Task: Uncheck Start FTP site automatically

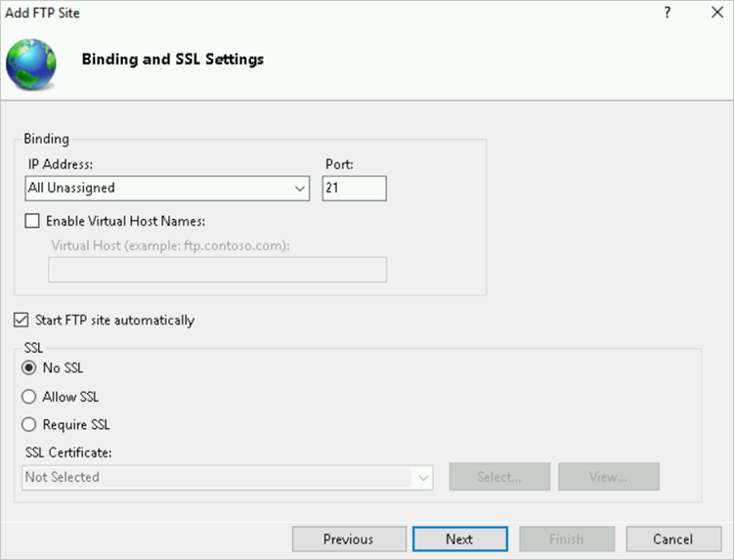Action: point(22,320)
